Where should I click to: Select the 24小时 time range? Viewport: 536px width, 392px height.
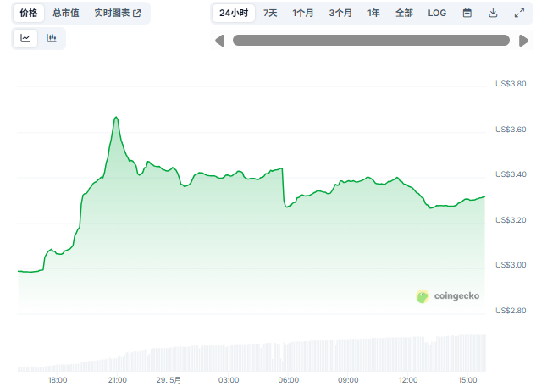coord(234,13)
